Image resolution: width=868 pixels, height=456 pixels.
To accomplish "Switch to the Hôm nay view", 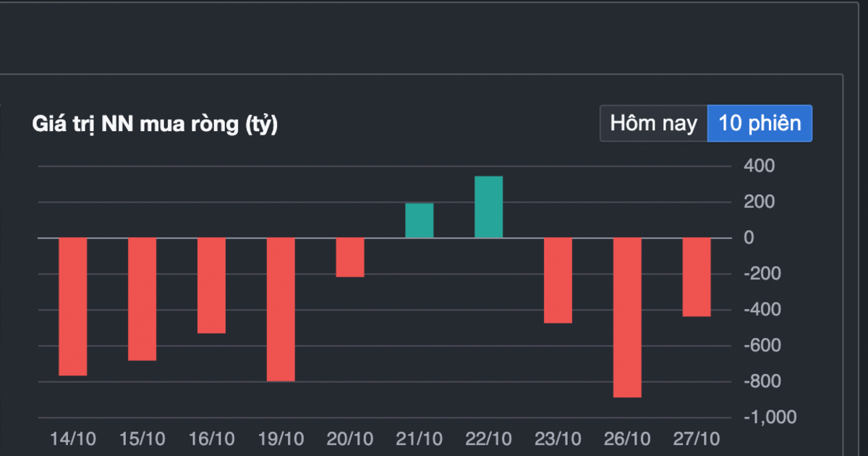I will coord(654,123).
